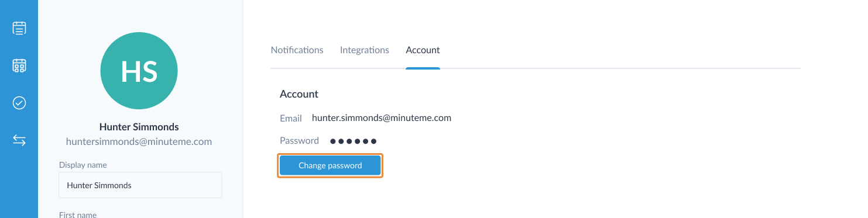Click the masked password dots
This screenshot has width=868, height=218.
pyautogui.click(x=353, y=141)
